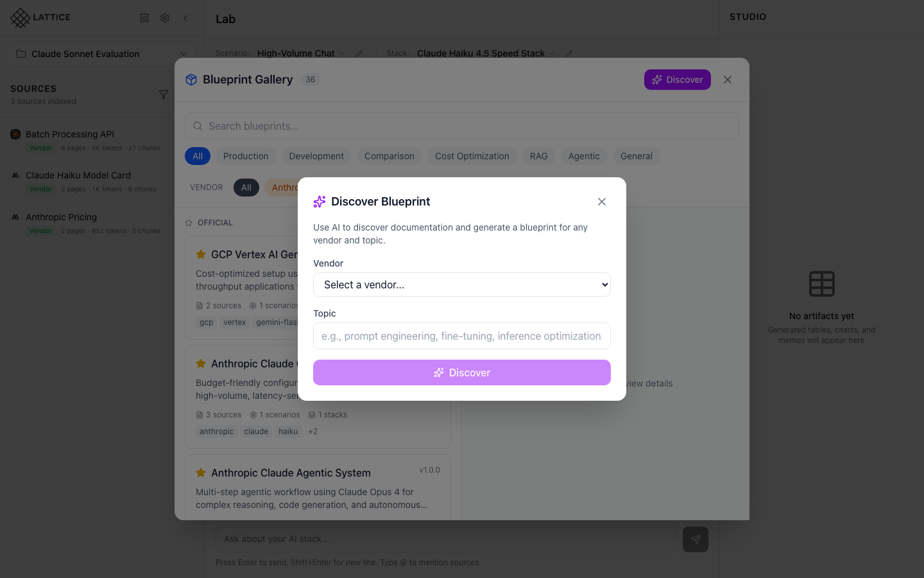Collapse sidebar with the left chevron
The height and width of the screenshot is (578, 924).
[185, 18]
